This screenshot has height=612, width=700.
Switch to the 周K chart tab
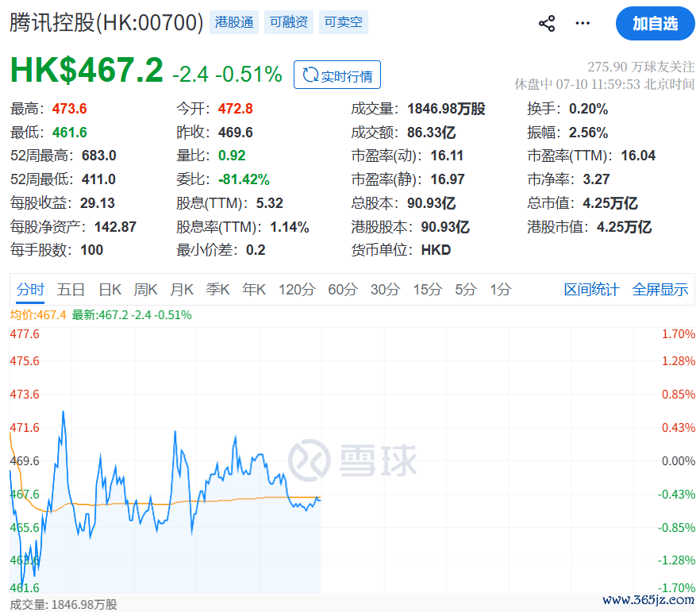(x=145, y=289)
